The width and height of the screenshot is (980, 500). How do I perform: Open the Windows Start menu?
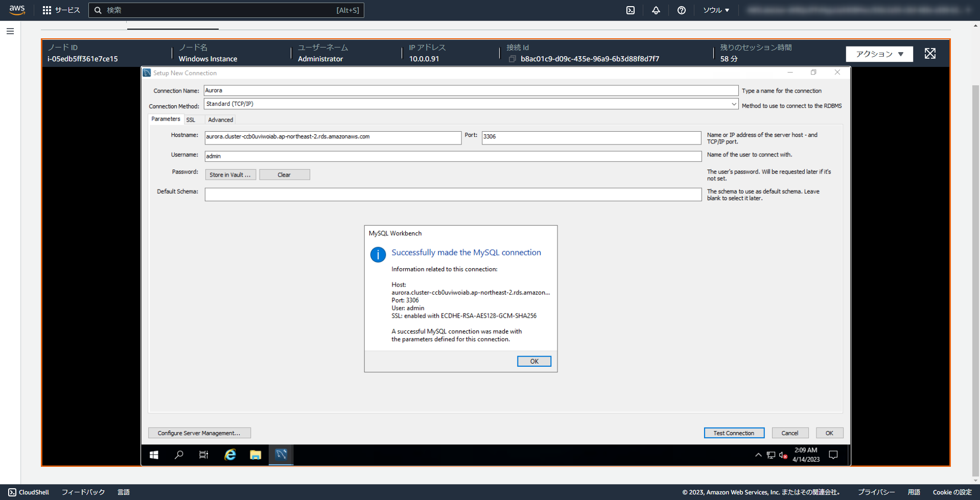[x=153, y=455]
